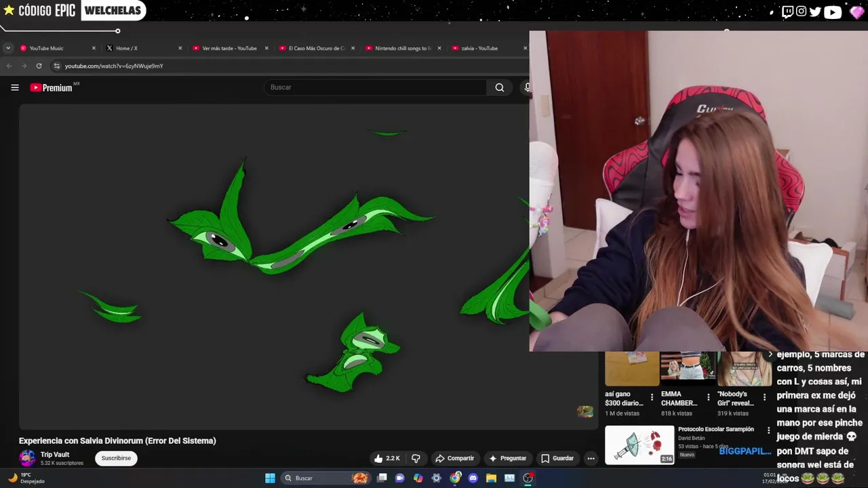This screenshot has height=488, width=868.
Task: Click the YouTube icon in stream overlay
Action: pyautogui.click(x=833, y=12)
